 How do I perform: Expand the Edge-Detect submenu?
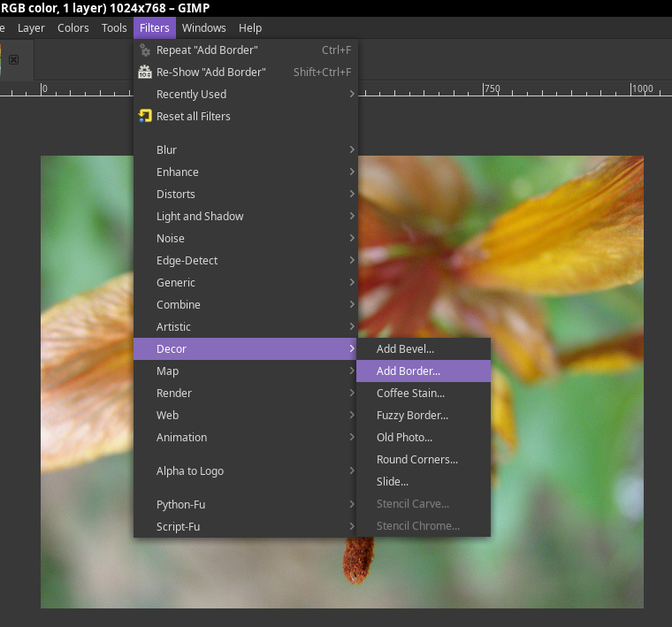tap(246, 261)
